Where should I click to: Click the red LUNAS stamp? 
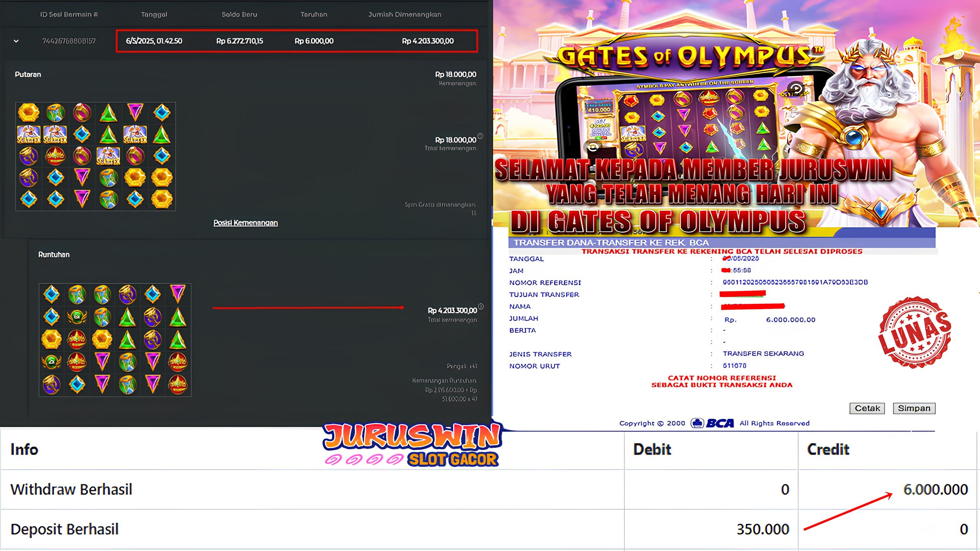pyautogui.click(x=915, y=333)
